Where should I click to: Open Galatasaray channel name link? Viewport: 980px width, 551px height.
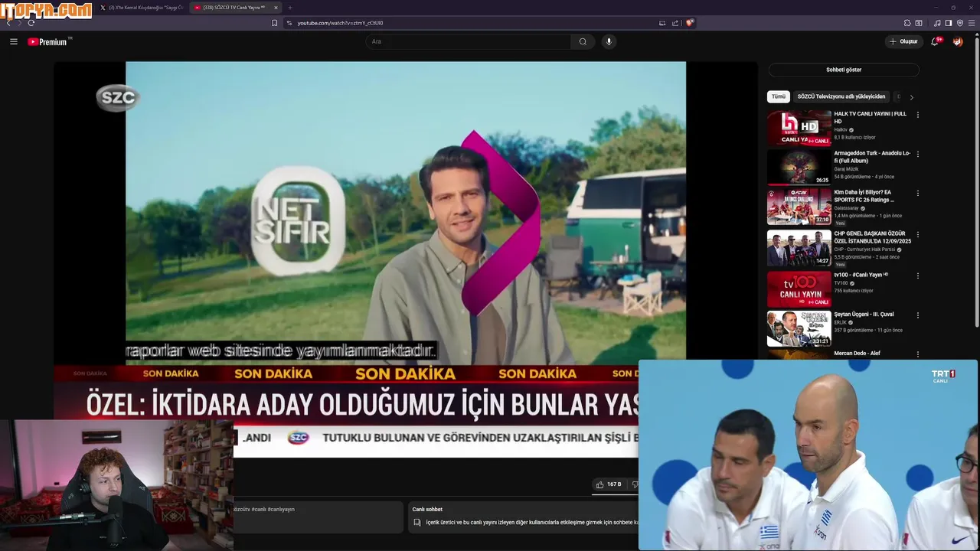(846, 208)
